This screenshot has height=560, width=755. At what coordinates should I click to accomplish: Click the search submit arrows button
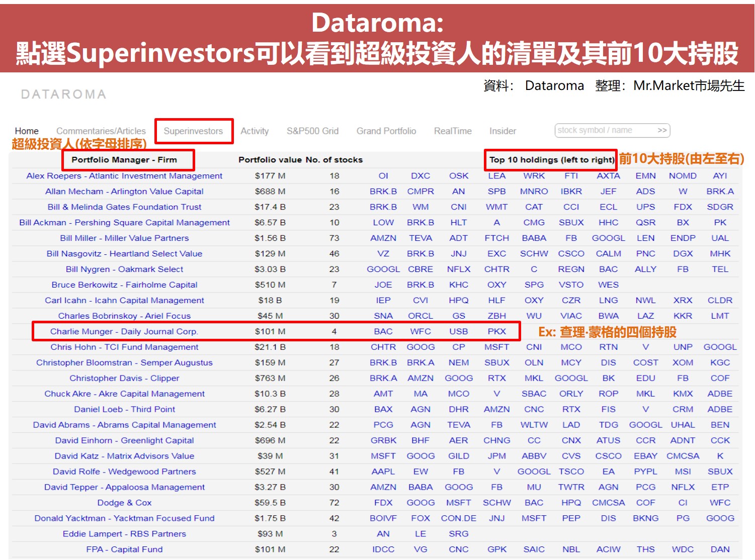click(x=662, y=130)
